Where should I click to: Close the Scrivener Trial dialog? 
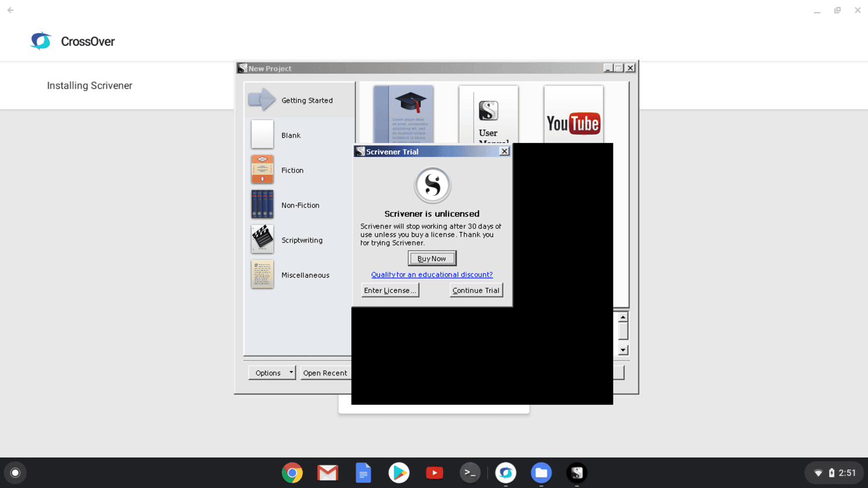[504, 151]
